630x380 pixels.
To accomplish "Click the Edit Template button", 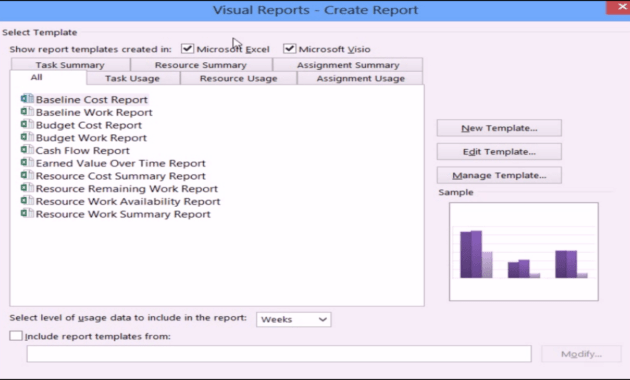I will pyautogui.click(x=499, y=152).
